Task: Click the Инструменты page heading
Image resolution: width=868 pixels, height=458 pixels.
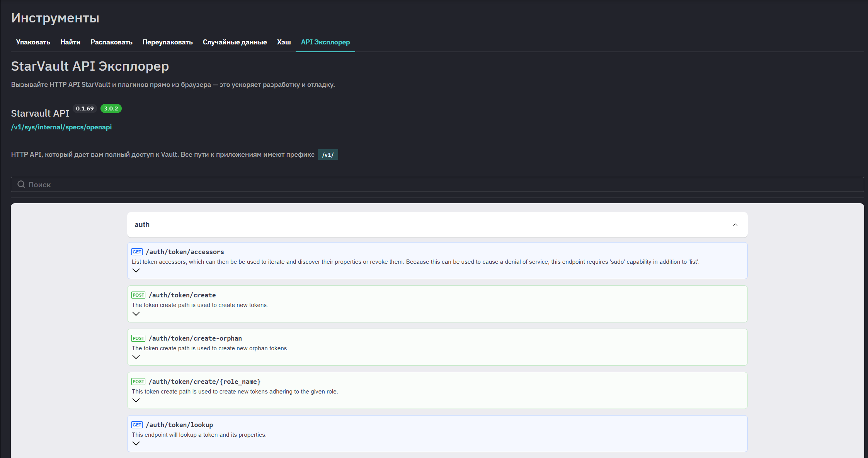Action: point(55,18)
